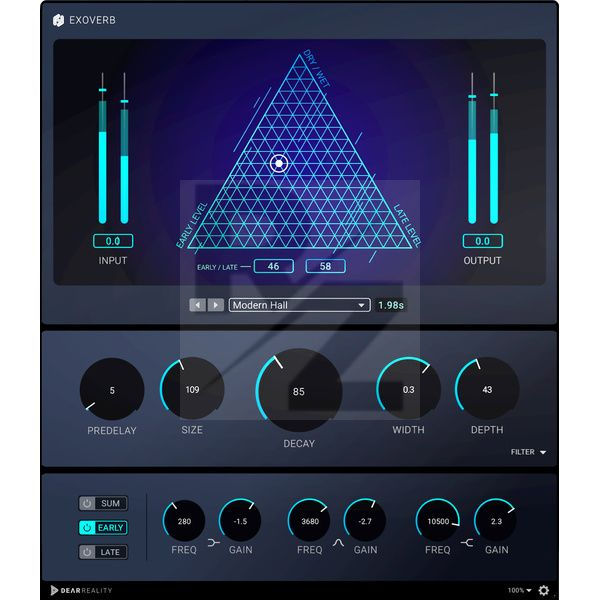Open the 100% zoom scale dropdown
This screenshot has width=600, height=600.
tap(520, 590)
